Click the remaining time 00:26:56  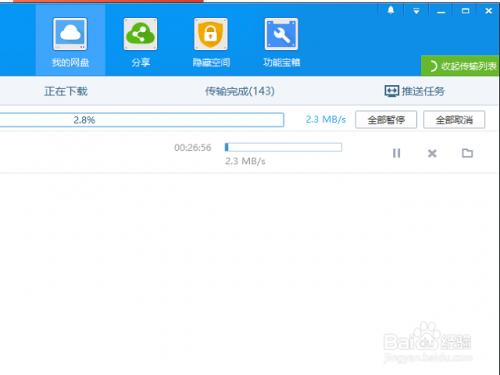coord(193,148)
